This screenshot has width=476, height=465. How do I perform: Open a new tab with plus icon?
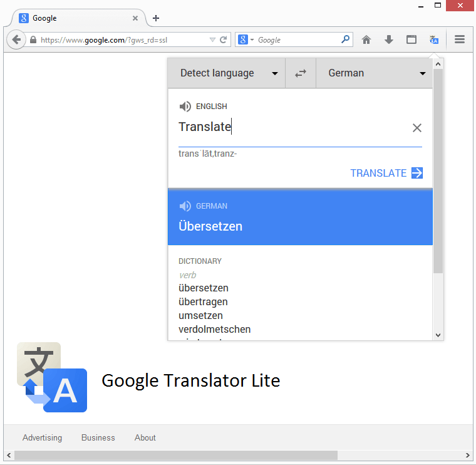[x=156, y=18]
